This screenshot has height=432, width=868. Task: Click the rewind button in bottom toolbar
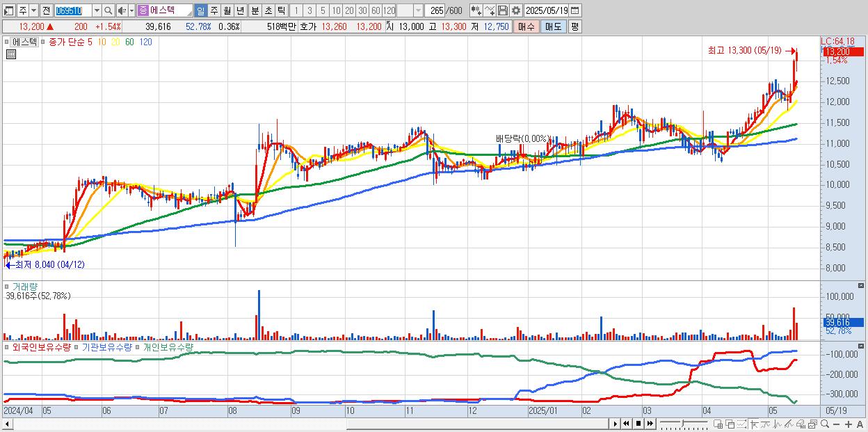pyautogui.click(x=626, y=424)
